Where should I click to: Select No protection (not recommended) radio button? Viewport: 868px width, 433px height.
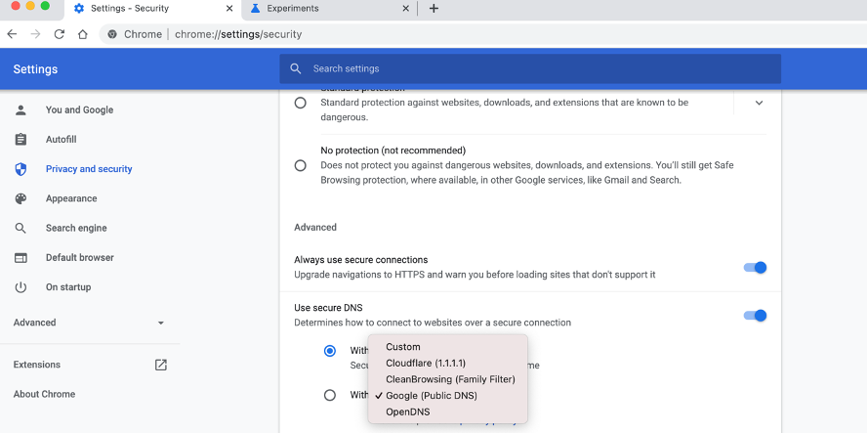301,166
